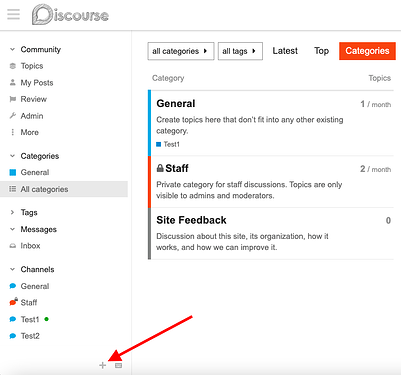Viewport: 401px width, 375px height.
Task: Click the plus add section button
Action: 102,365
